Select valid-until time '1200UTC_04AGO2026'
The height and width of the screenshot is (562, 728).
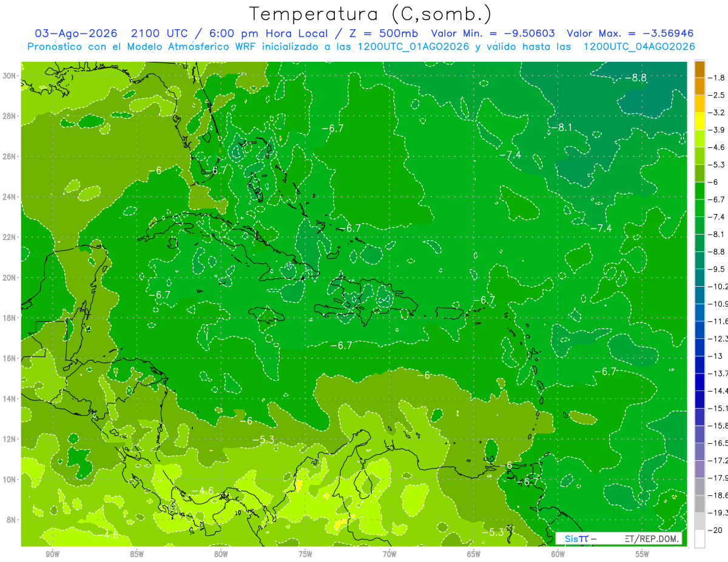[x=639, y=47]
